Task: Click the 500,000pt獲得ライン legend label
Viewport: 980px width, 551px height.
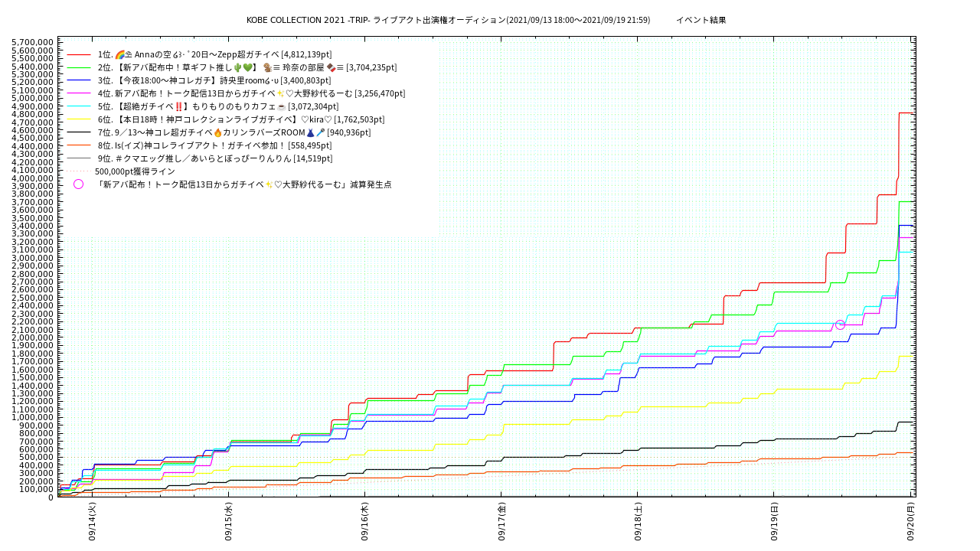Action: [135, 171]
